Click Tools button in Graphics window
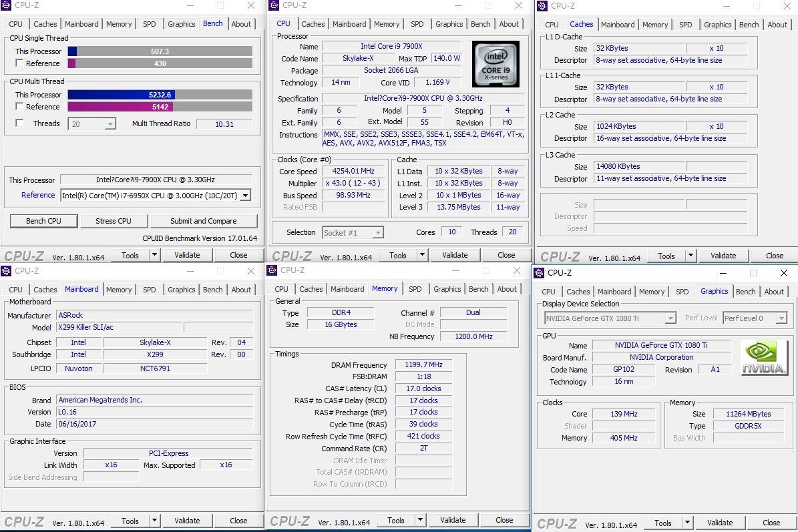798x532 pixels. 663,523
